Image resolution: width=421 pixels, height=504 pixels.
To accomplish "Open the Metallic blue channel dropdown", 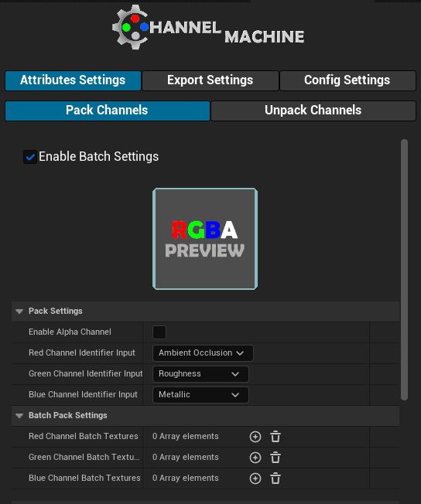I will pyautogui.click(x=200, y=395).
